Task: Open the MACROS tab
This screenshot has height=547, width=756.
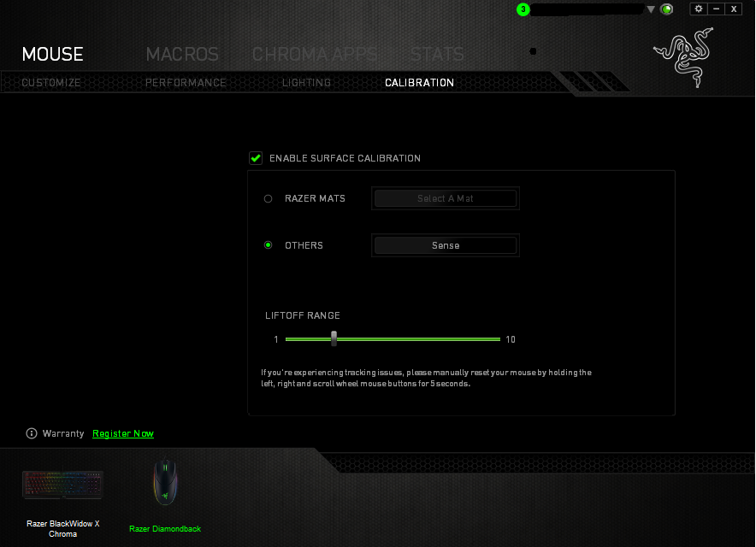Action: [182, 54]
